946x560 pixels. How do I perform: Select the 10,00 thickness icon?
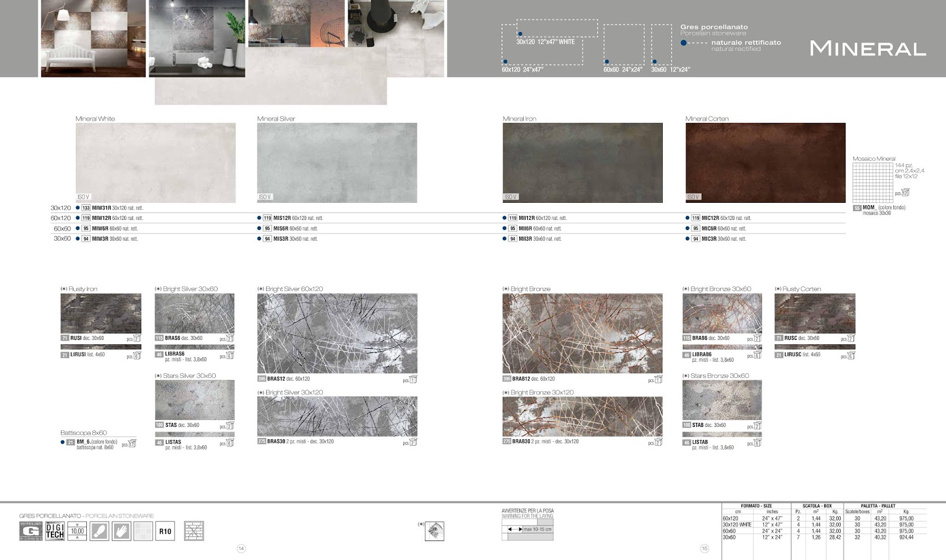(x=77, y=531)
